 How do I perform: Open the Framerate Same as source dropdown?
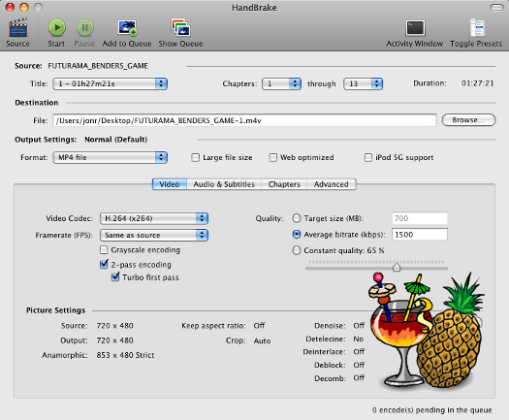(154, 235)
